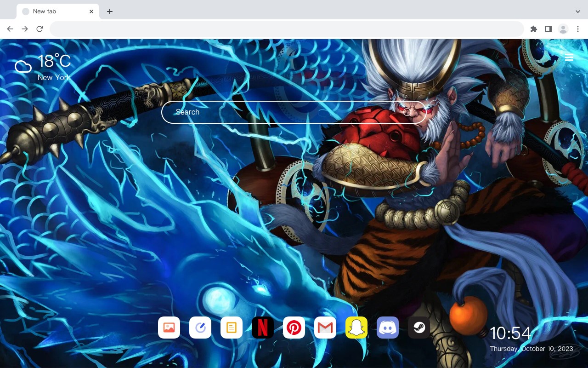Go back to previous page
Image resolution: width=588 pixels, height=368 pixels.
[10, 29]
